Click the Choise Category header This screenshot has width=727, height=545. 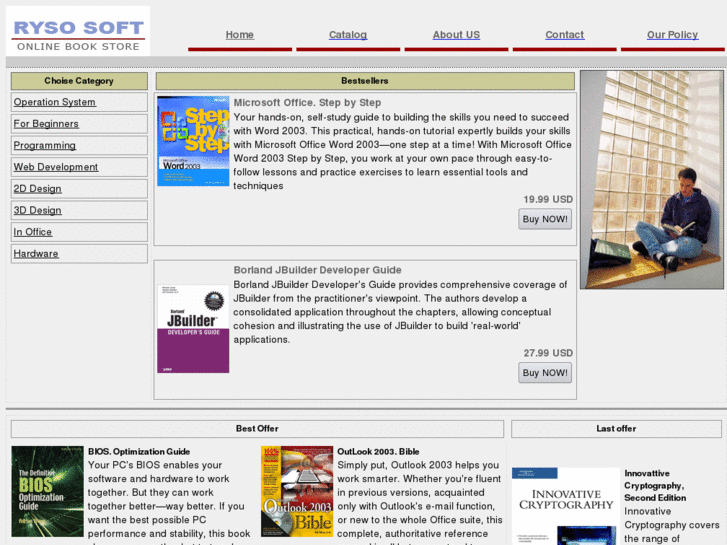[x=79, y=81]
